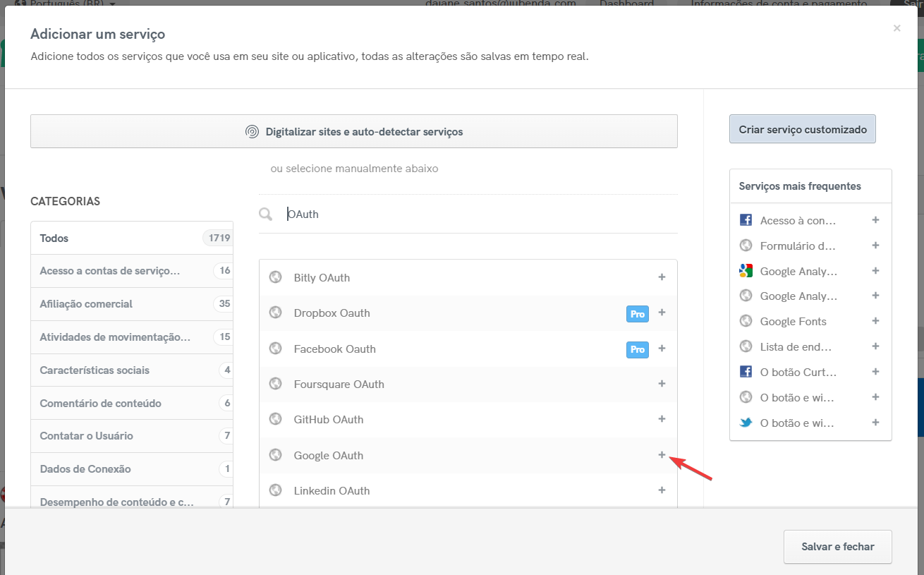Click the search magnifier icon in service search
This screenshot has height=575, width=924.
265,213
